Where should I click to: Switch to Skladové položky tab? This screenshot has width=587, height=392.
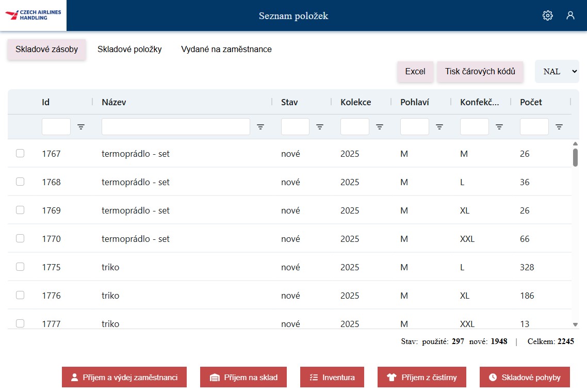click(x=129, y=50)
